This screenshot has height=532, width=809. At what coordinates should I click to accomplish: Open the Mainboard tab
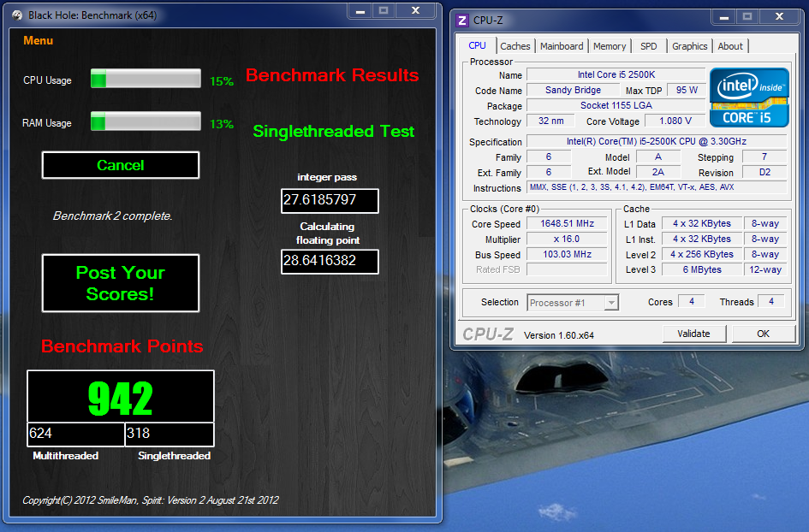[x=562, y=46]
